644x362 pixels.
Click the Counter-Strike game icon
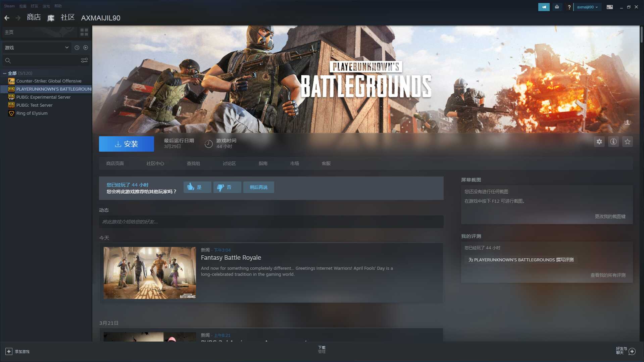[x=11, y=81]
